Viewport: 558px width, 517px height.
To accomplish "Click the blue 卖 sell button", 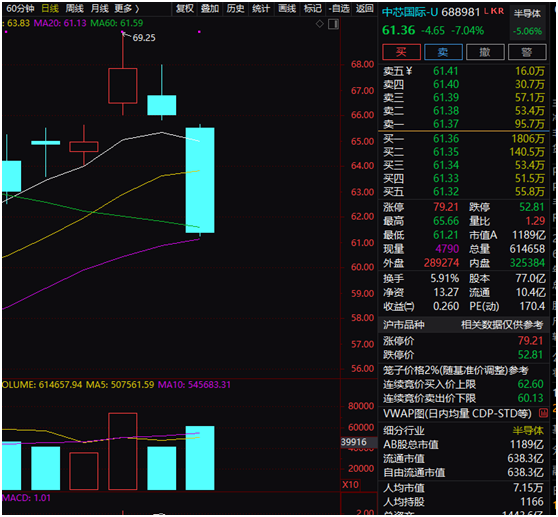I will pos(443,52).
